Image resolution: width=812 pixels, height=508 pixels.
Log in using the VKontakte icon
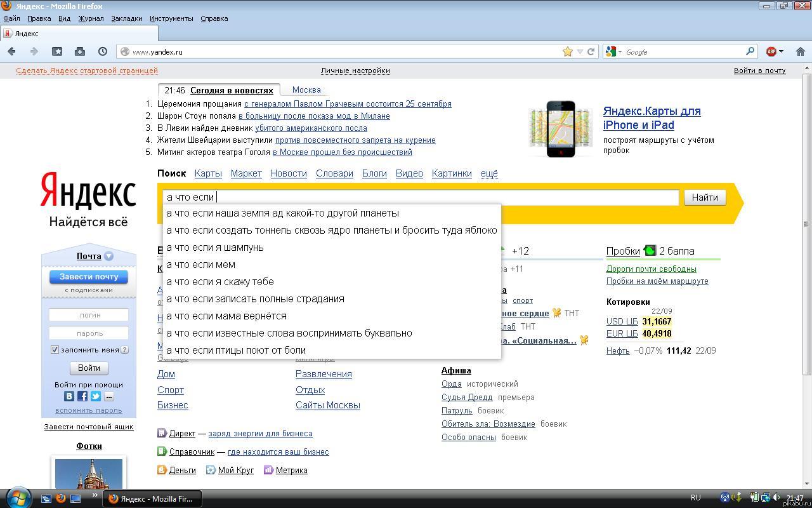69,396
